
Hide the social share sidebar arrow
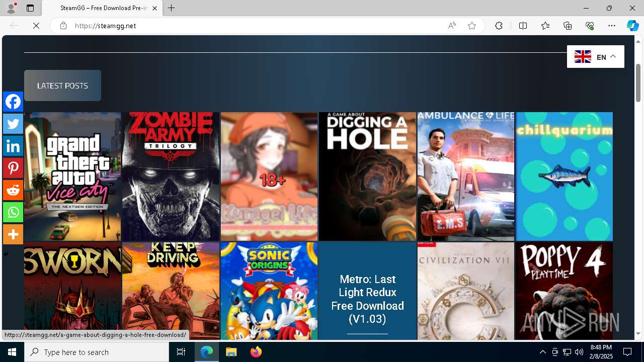(6, 254)
